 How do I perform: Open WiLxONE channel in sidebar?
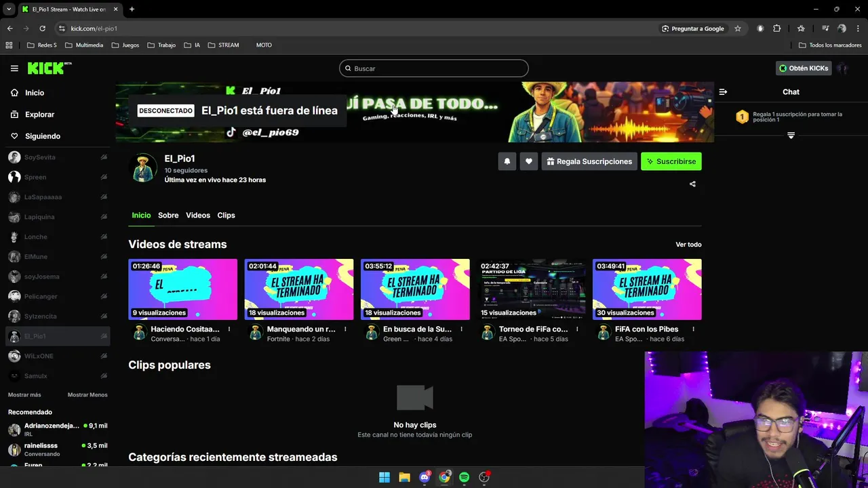coord(58,356)
